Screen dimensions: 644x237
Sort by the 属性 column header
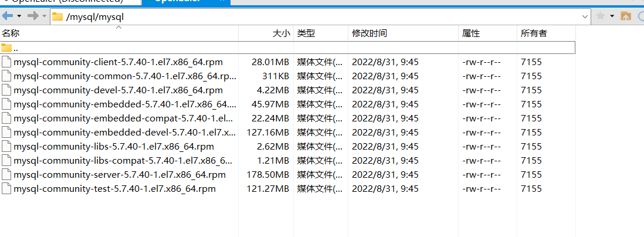487,33
